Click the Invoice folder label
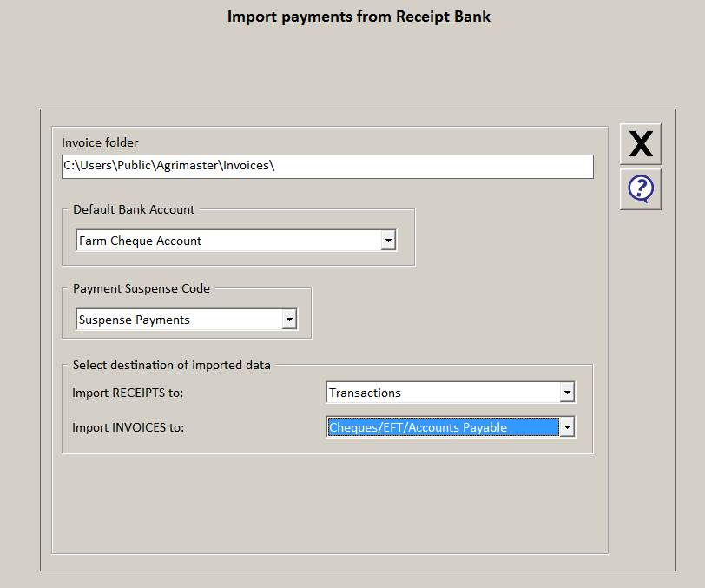705x588 pixels. pos(100,142)
